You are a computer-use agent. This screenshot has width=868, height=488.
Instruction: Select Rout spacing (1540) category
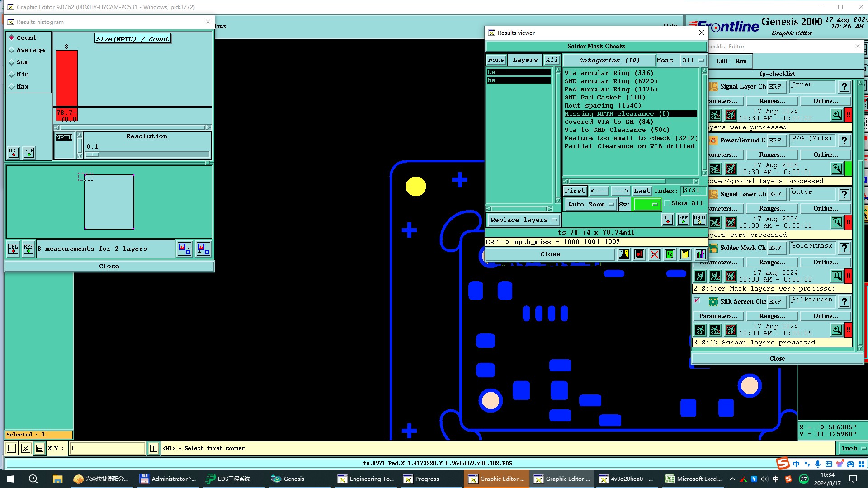(602, 105)
